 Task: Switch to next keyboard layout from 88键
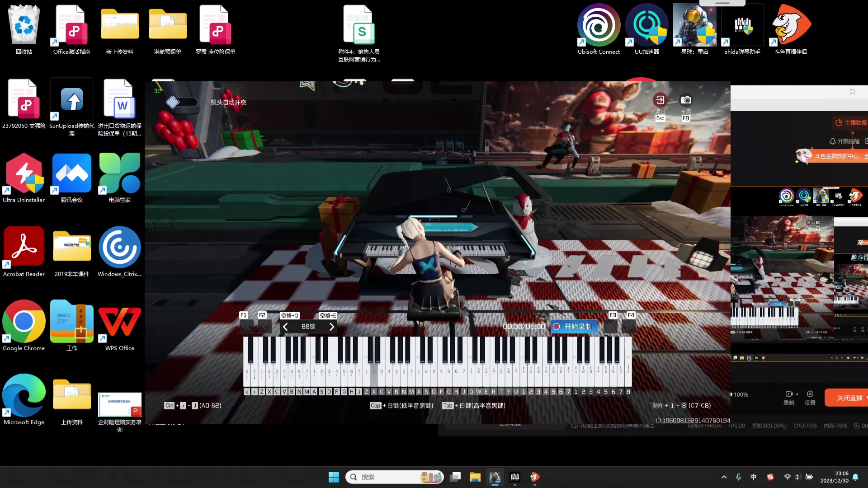pyautogui.click(x=332, y=327)
